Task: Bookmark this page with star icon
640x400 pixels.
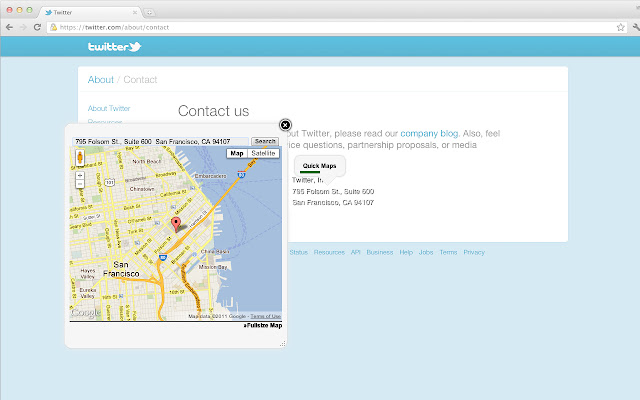Action: point(620,27)
